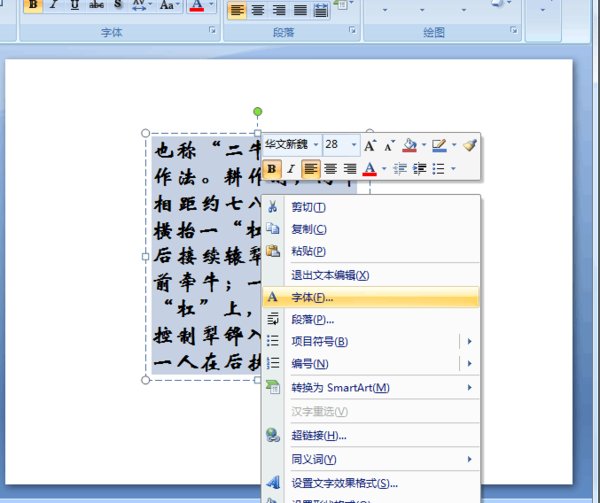Open font color dropdown in mini toolbar

(384, 169)
